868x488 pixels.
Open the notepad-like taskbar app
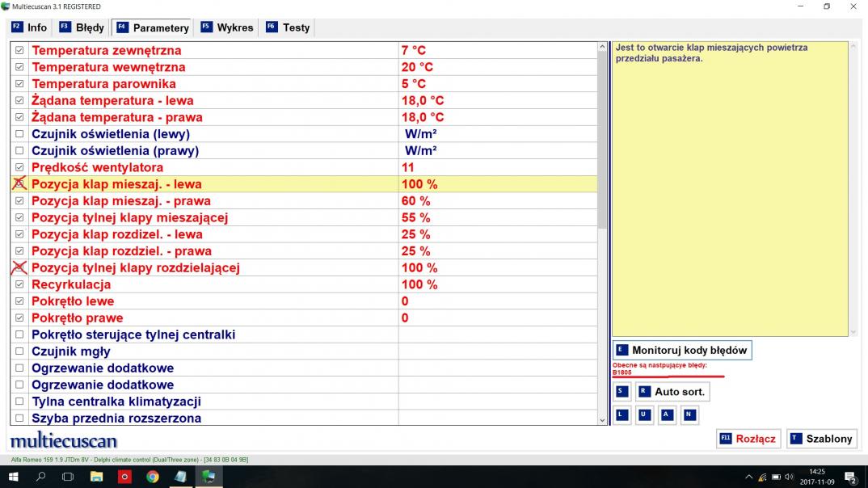point(180,477)
